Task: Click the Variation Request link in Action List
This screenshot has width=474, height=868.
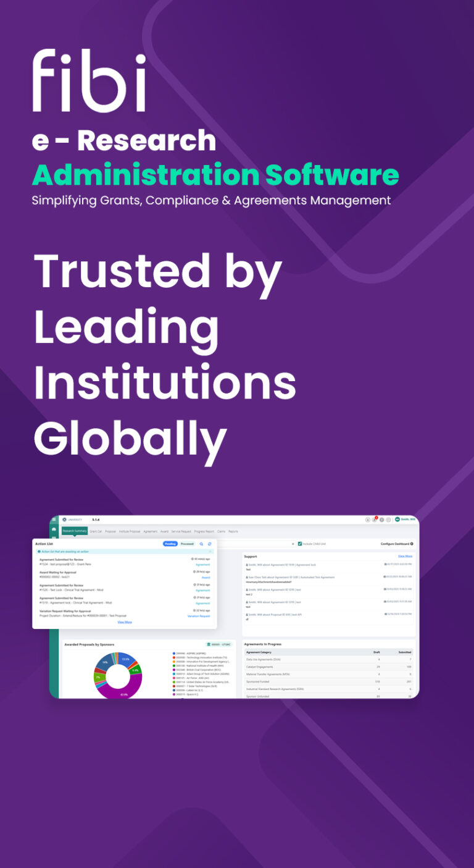Action: coord(198,616)
